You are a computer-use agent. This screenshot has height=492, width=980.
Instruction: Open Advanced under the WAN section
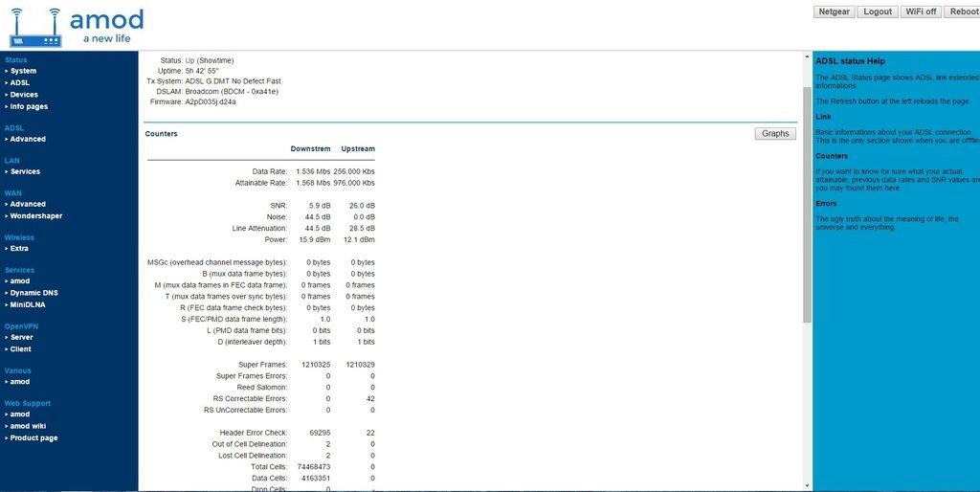28,204
